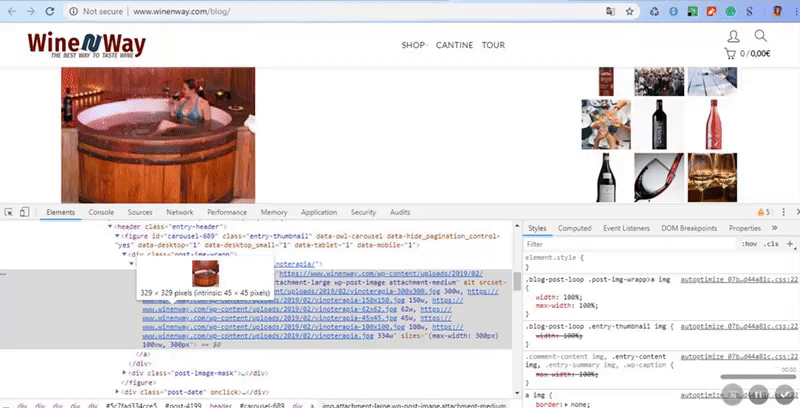Open the Not secure site info icon
Viewport: 800px width, 408px height.
pyautogui.click(x=73, y=11)
